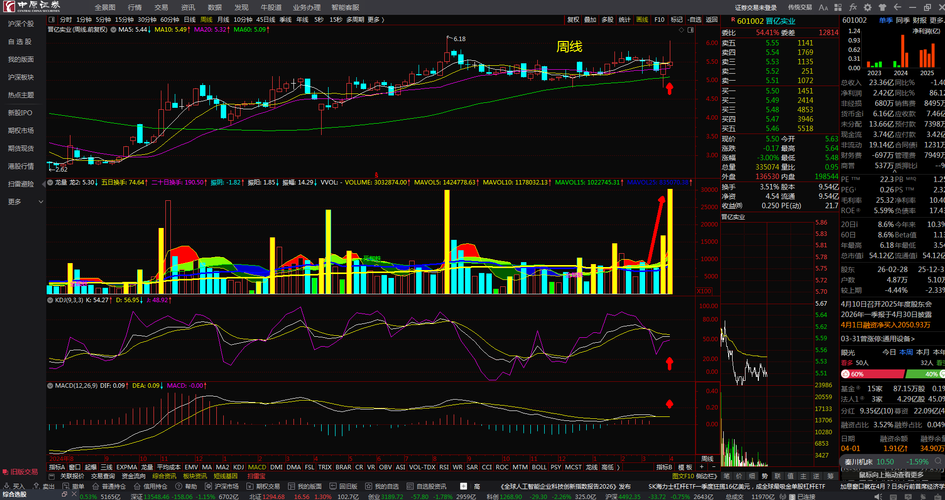
Task: Open the 03-31 曾涨停通用设备 link
Action: click(877, 339)
